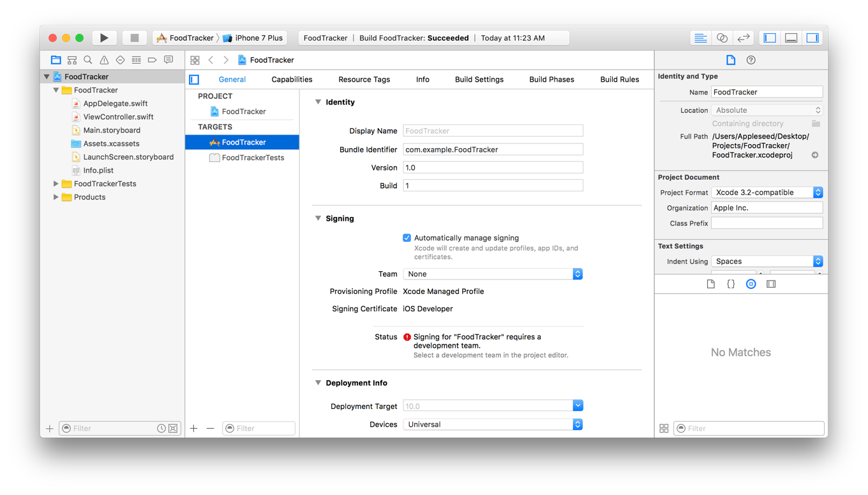Open the Symbol navigator

pos(72,60)
